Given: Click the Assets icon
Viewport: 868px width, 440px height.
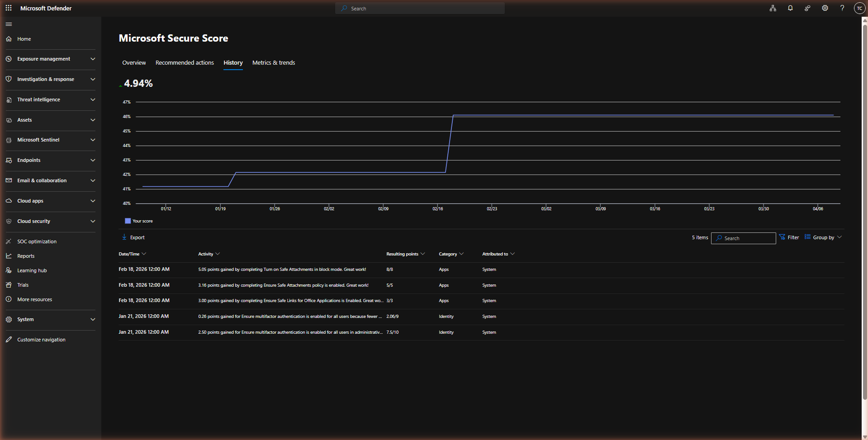Looking at the screenshot, I should (9, 120).
